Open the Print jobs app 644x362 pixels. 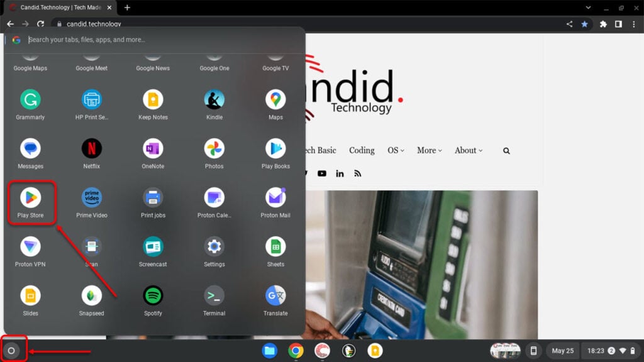point(153,198)
